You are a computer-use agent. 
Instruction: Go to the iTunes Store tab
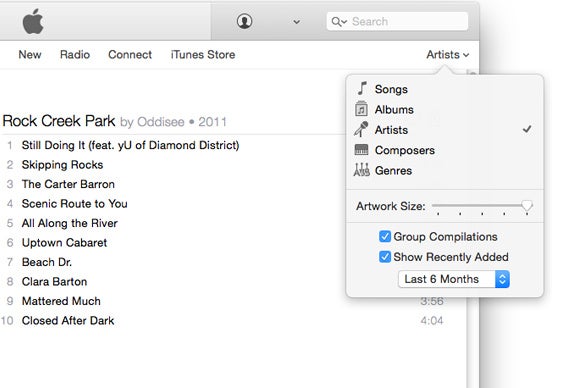click(x=203, y=55)
